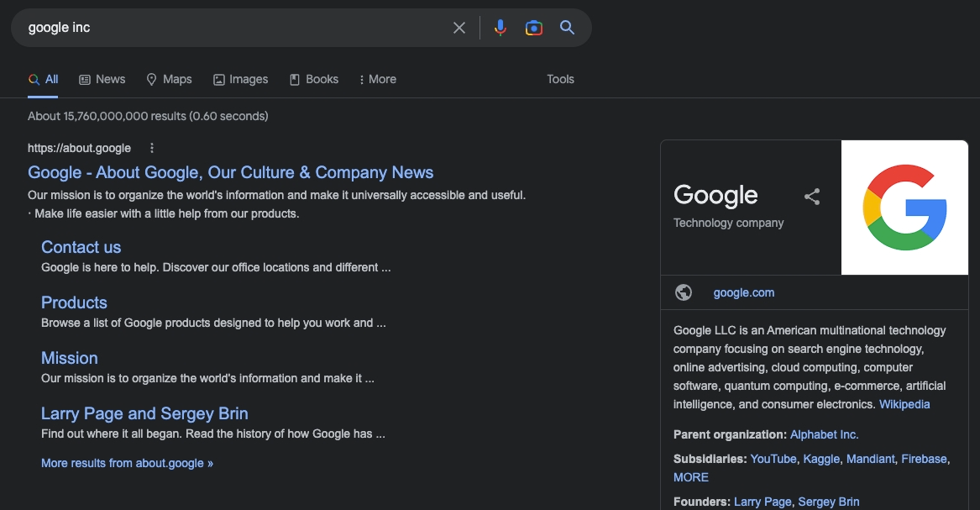The height and width of the screenshot is (510, 980).
Task: Switch to the News tab
Action: point(102,79)
